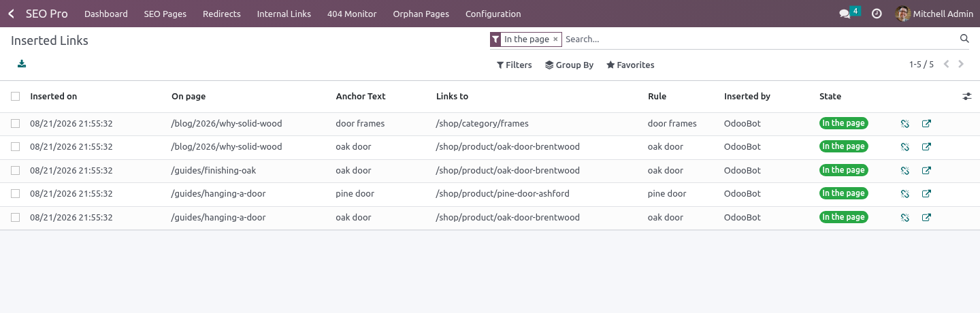Image resolution: width=980 pixels, height=313 pixels.
Task: Open the Configuration menu
Action: click(x=493, y=14)
